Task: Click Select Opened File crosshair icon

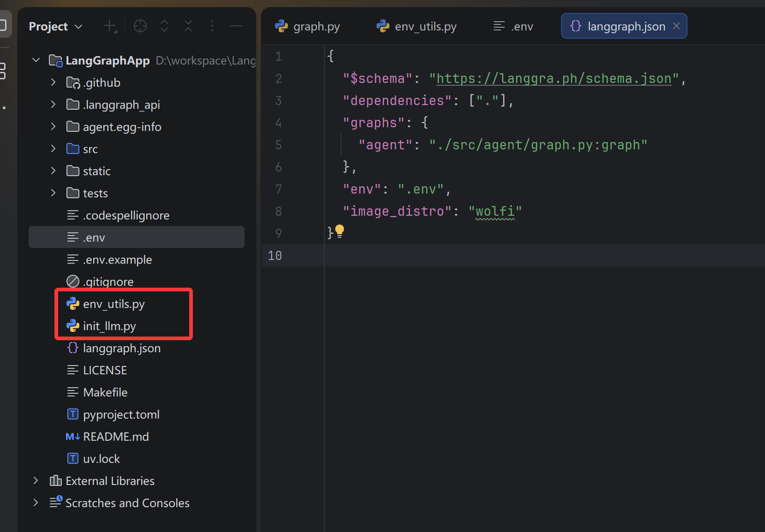Action: point(140,26)
